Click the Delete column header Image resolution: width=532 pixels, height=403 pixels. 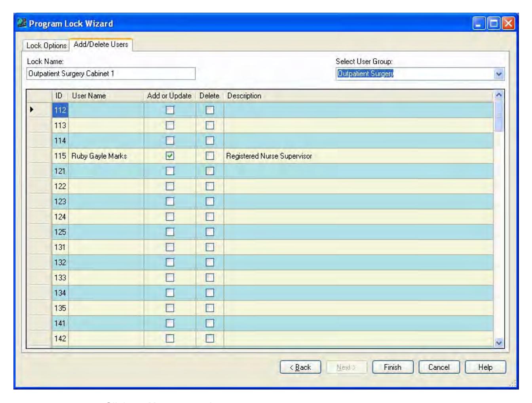(x=210, y=96)
